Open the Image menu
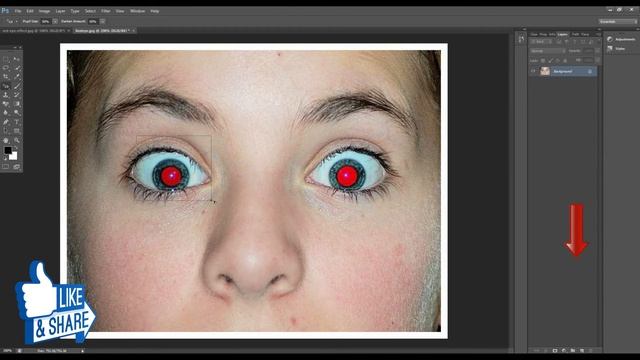 click(x=44, y=11)
